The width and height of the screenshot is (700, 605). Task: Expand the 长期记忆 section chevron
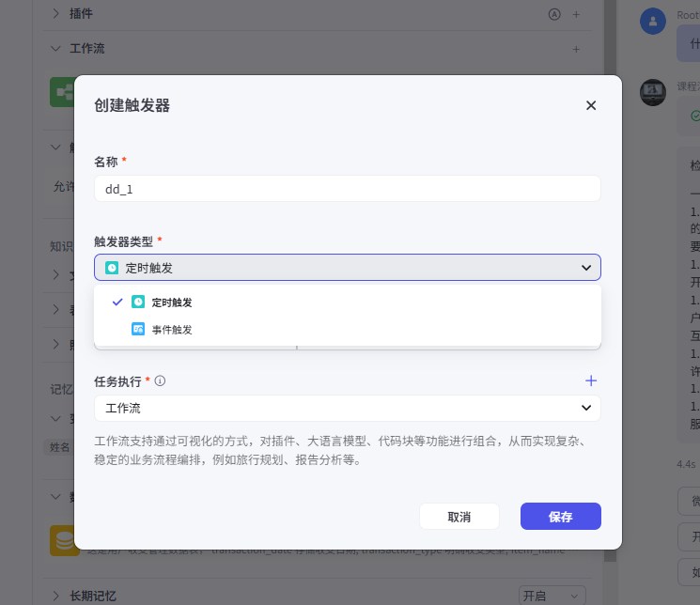pyautogui.click(x=55, y=596)
